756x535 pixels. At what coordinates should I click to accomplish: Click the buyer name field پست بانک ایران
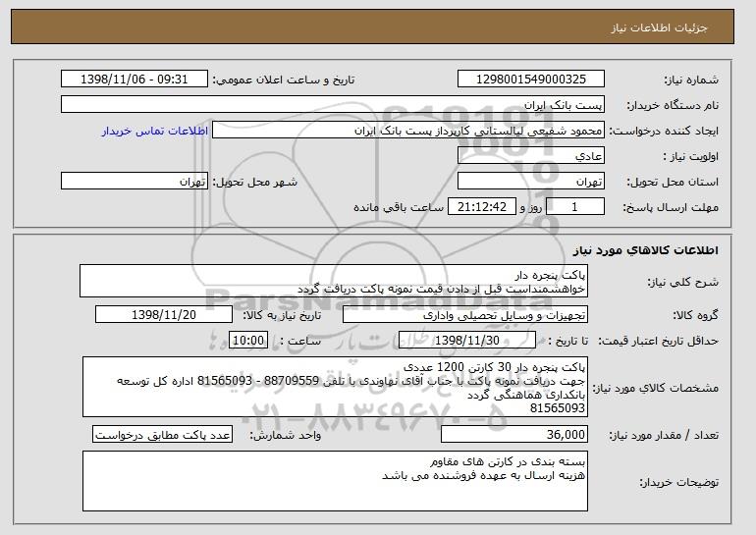coord(333,105)
